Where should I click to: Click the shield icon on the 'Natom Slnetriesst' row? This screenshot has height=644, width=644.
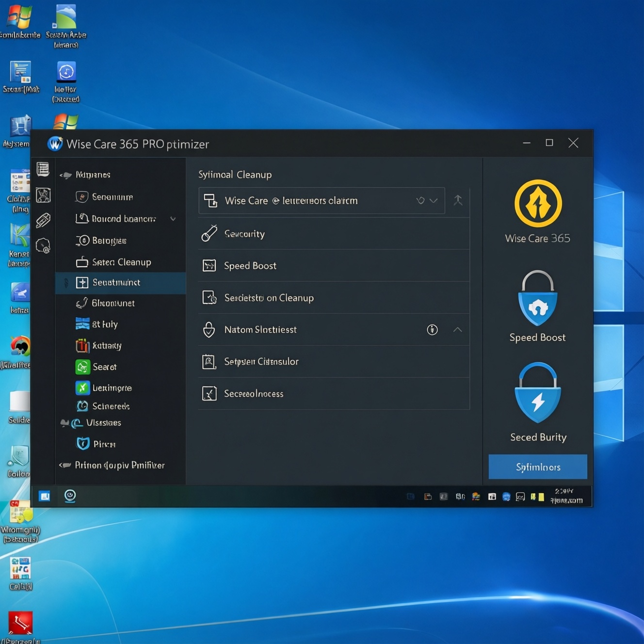tap(209, 330)
